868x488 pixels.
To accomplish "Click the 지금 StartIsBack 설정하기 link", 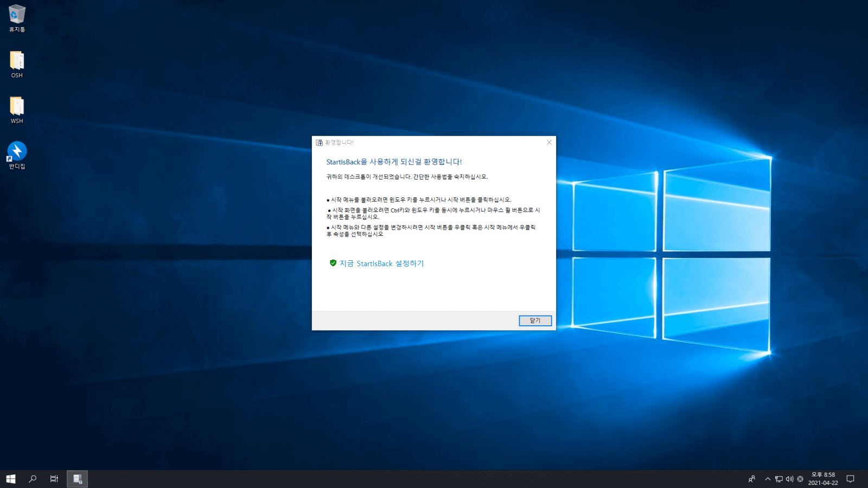I will (382, 264).
